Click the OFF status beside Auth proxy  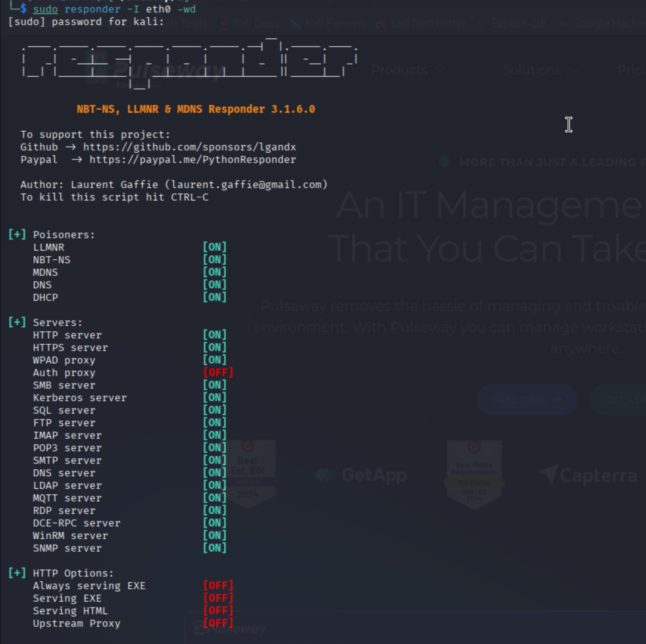click(x=218, y=373)
